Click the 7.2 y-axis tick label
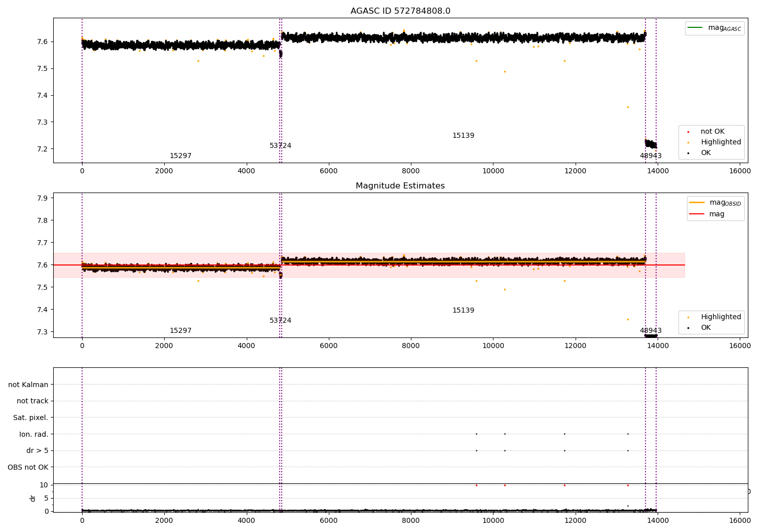 click(43, 149)
